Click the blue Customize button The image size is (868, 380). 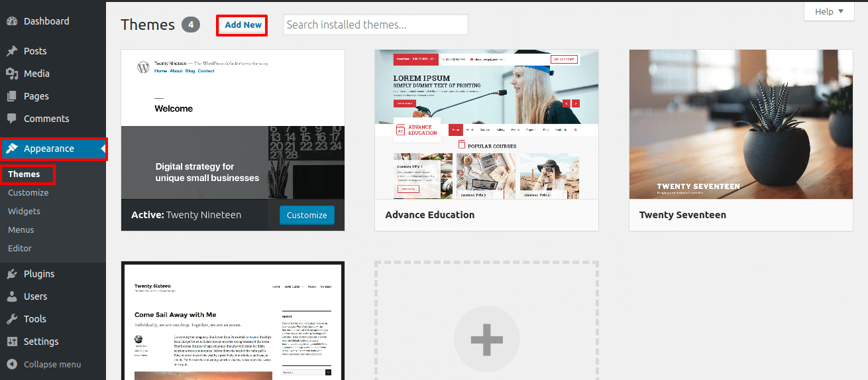point(307,215)
